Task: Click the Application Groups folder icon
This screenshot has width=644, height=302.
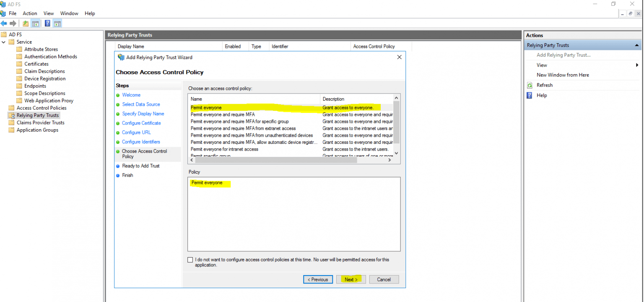Action: coord(11,130)
